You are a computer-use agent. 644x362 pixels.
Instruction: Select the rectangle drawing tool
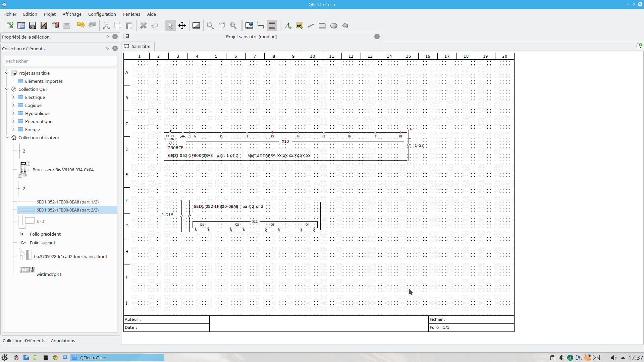click(x=322, y=25)
